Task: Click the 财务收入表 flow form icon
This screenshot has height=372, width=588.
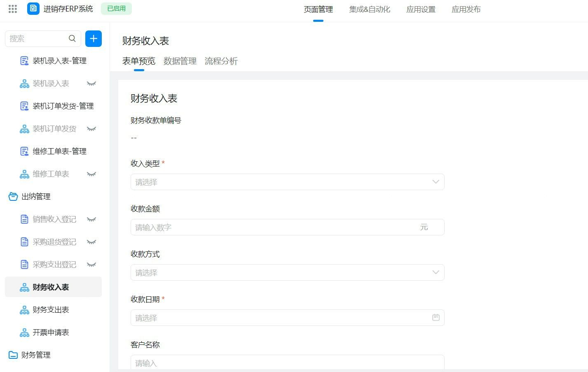Action: tap(24, 287)
